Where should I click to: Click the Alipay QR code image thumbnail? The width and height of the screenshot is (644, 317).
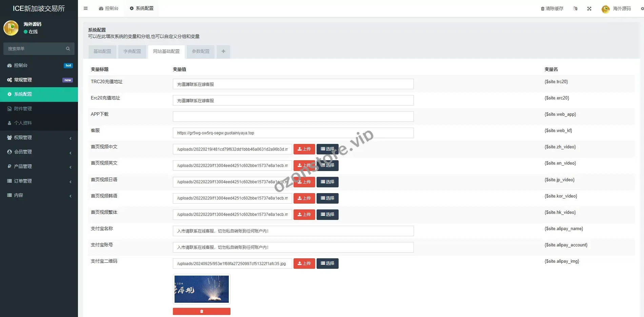coord(201,289)
